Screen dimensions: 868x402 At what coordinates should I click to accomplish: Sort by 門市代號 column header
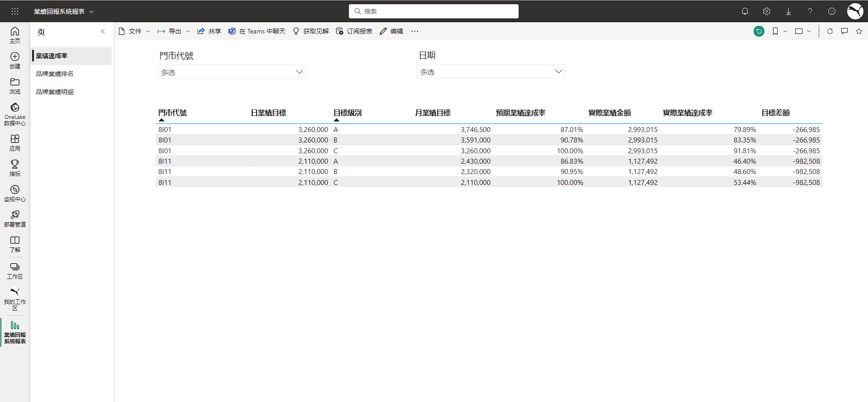pos(172,113)
